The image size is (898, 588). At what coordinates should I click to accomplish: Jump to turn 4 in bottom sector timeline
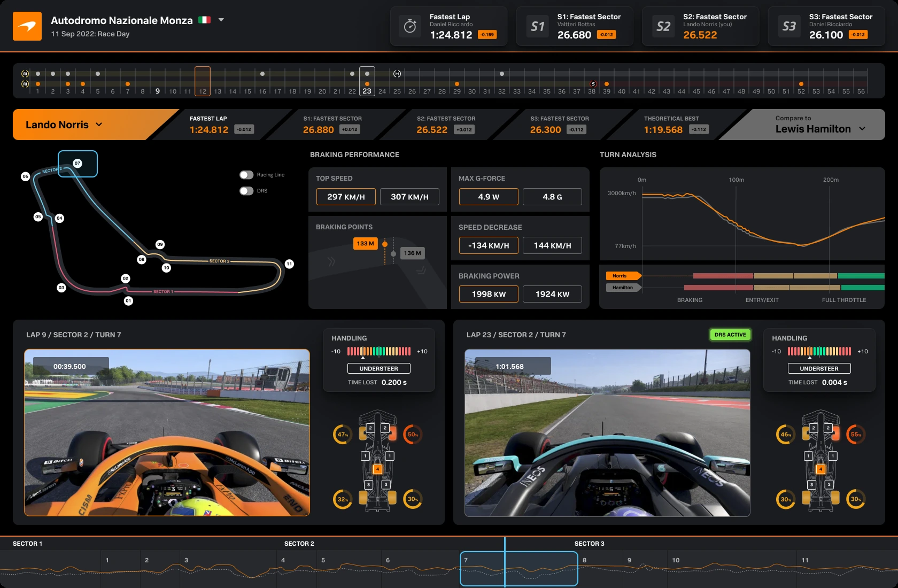pyautogui.click(x=283, y=560)
